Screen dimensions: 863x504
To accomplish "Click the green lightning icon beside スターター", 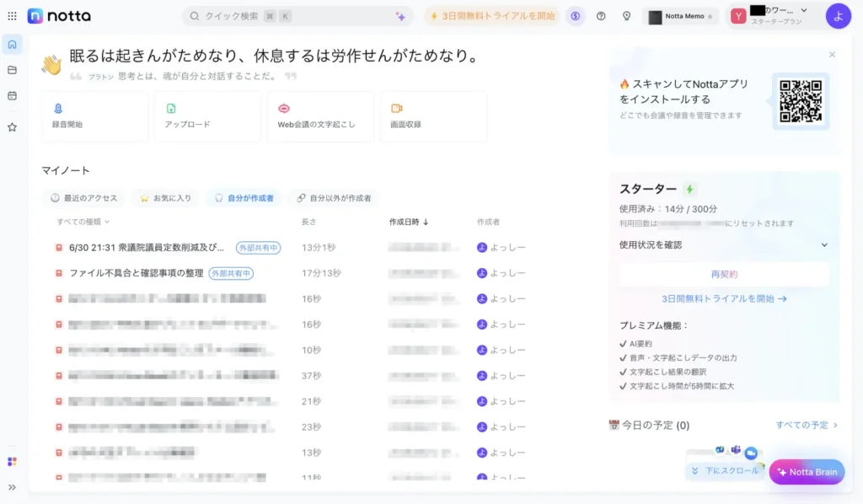I will coord(689,190).
